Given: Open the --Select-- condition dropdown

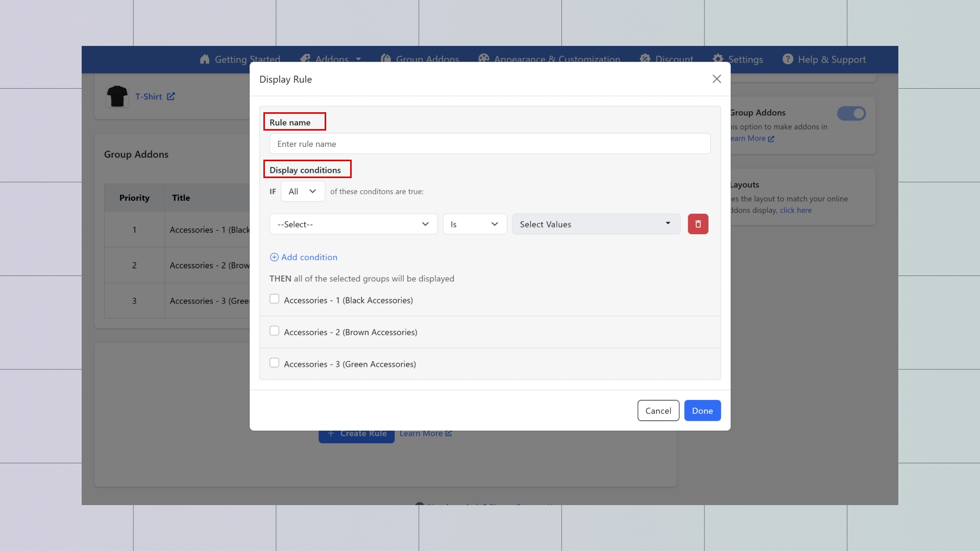Looking at the screenshot, I should [x=353, y=224].
